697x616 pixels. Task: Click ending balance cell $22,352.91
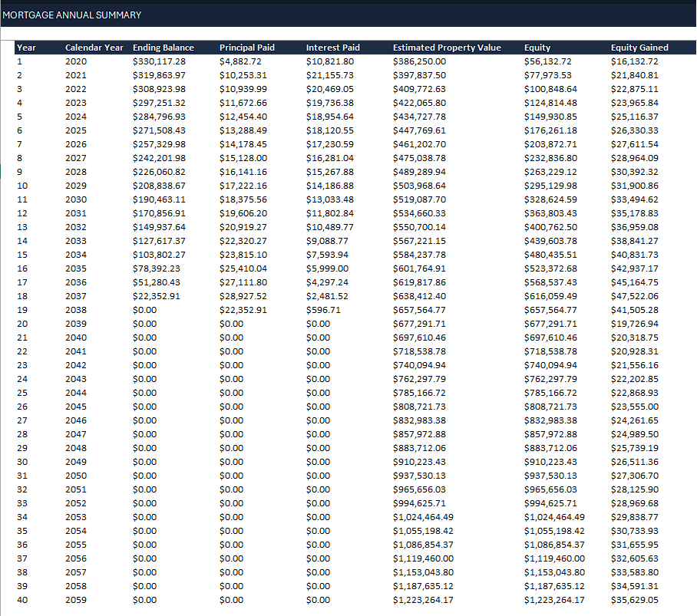coord(156,296)
